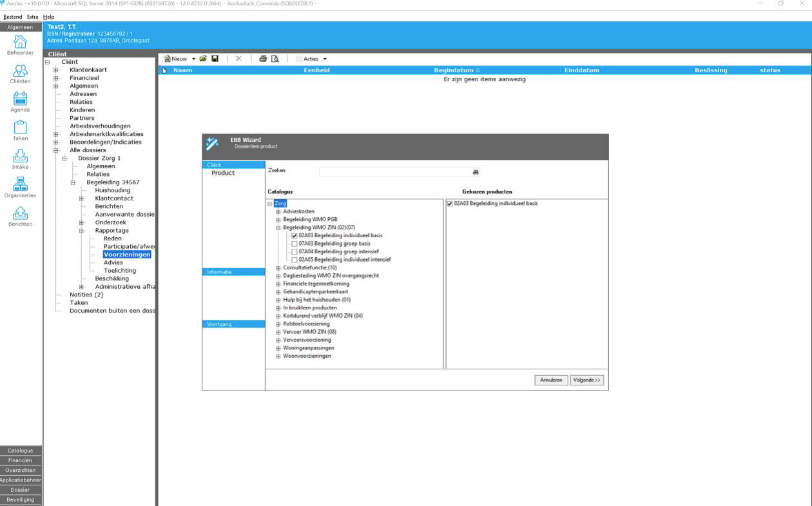Viewport: 812px width, 506px height.
Task: Open the Taken clipboard icon
Action: [x=20, y=128]
